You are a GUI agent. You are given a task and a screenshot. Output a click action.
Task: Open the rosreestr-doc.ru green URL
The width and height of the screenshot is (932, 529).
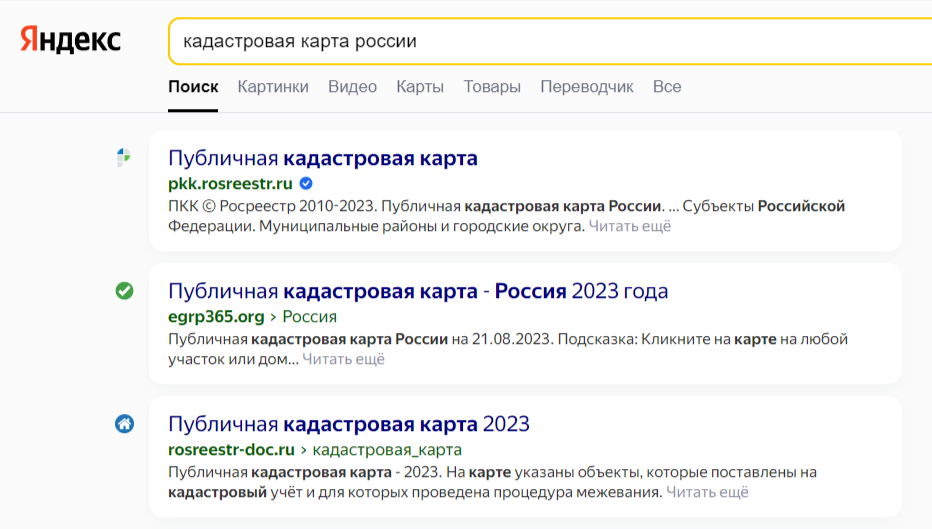231,450
